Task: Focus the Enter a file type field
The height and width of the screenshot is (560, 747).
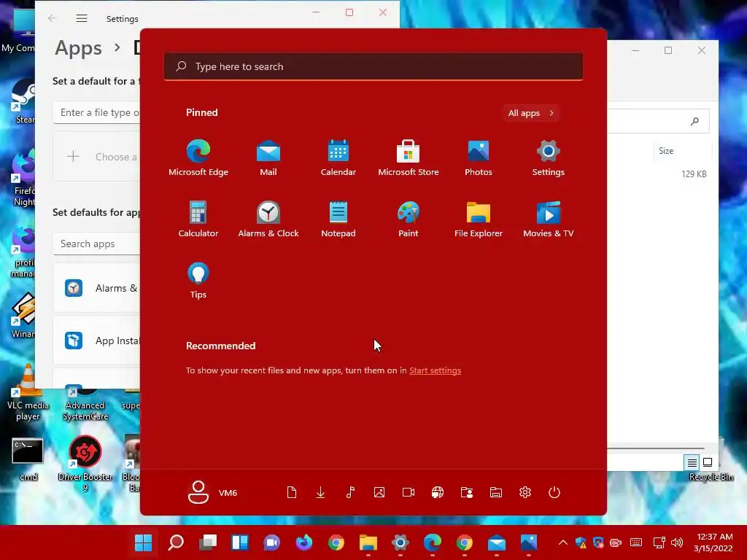Action: 97,112
